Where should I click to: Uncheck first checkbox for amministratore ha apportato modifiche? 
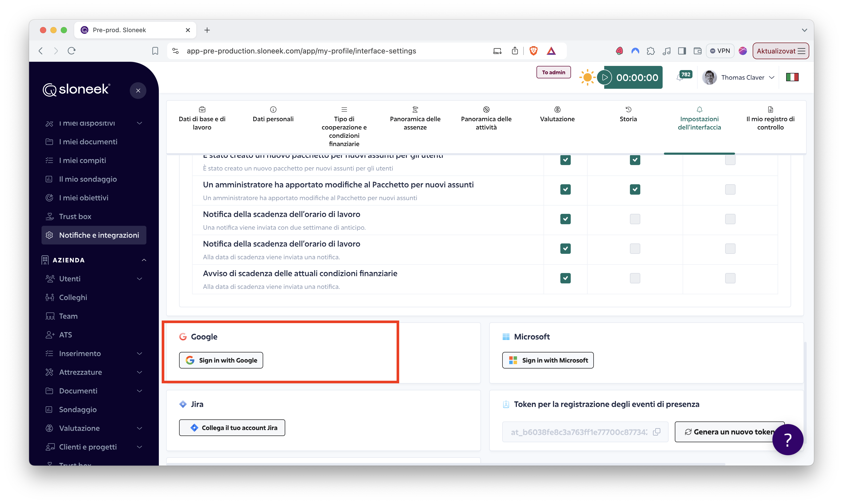tap(565, 189)
